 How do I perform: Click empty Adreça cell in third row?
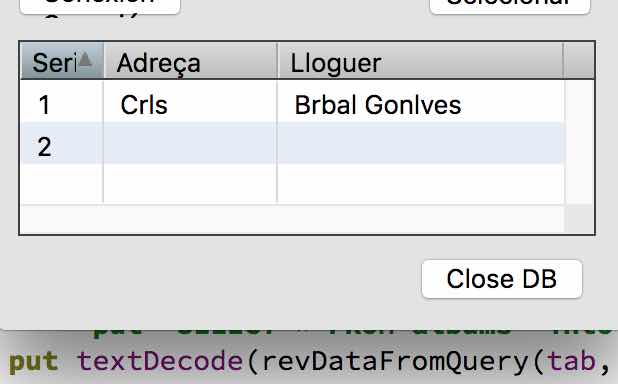190,183
